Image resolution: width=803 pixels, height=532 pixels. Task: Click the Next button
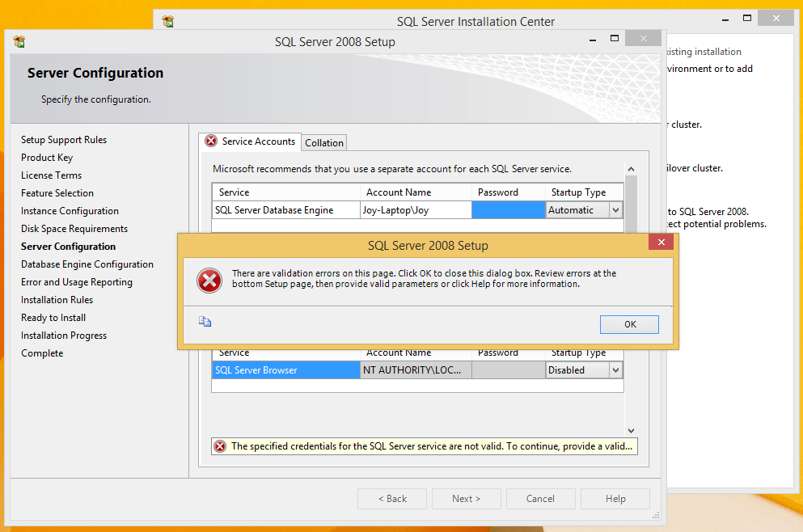point(467,499)
